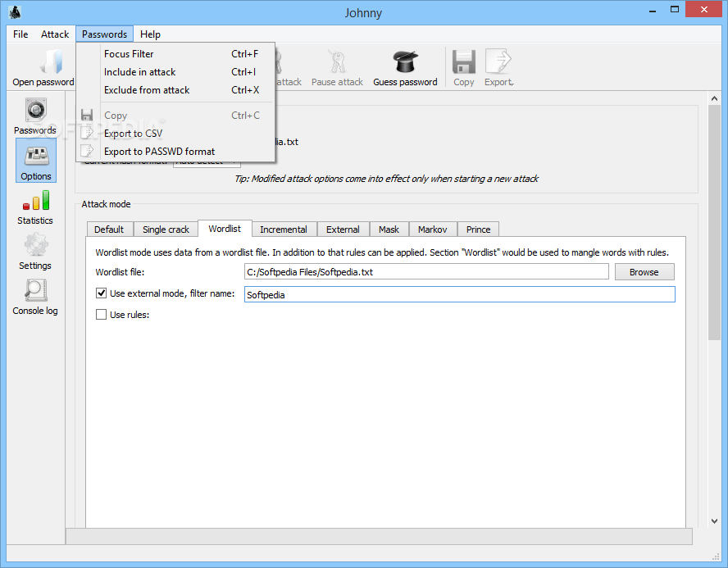Click the Johnny app icon in title bar
728x568 pixels.
[x=15, y=12]
